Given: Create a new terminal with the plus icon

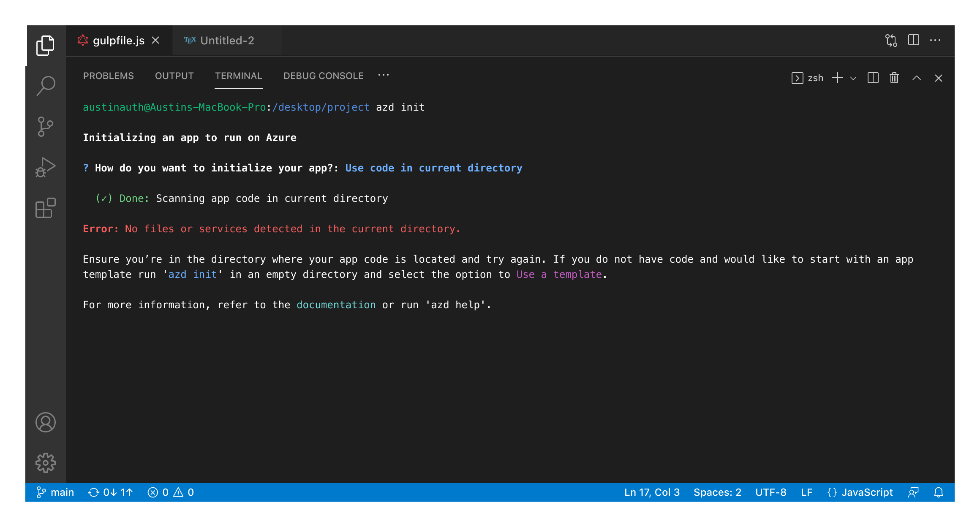Looking at the screenshot, I should (837, 78).
